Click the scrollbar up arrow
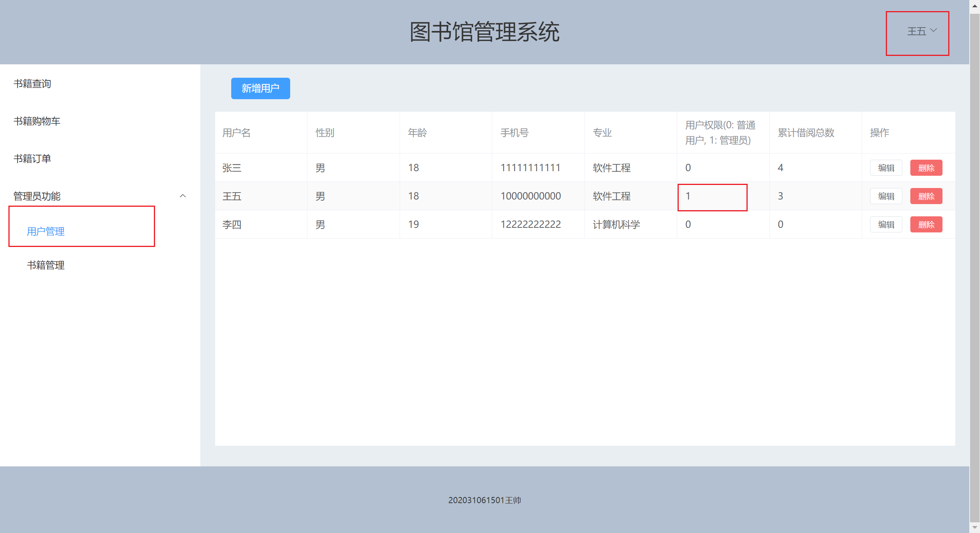This screenshot has width=980, height=533. click(975, 6)
